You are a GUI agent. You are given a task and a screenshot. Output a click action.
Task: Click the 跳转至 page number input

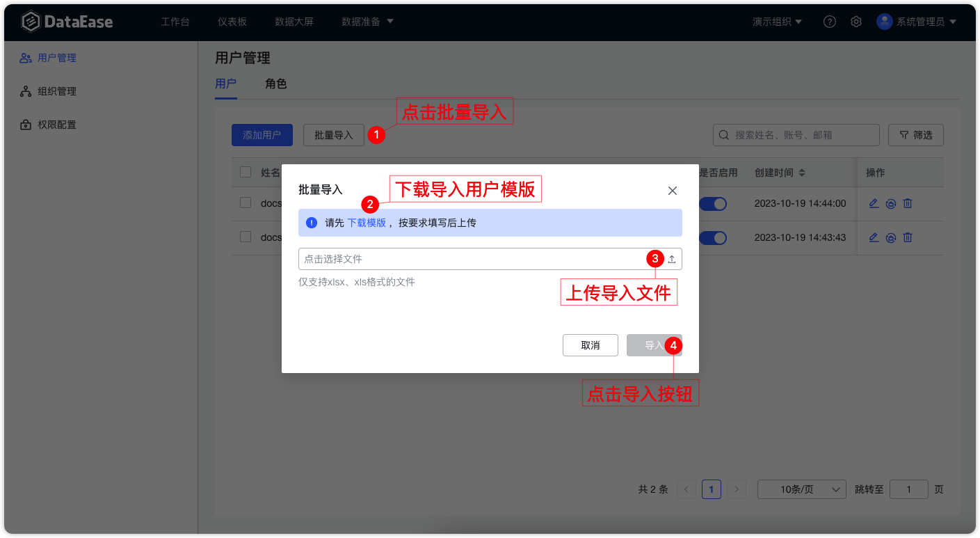pyautogui.click(x=909, y=489)
